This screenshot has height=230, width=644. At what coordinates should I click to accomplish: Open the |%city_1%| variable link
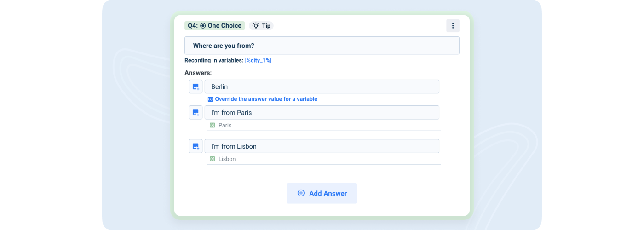[x=258, y=60]
